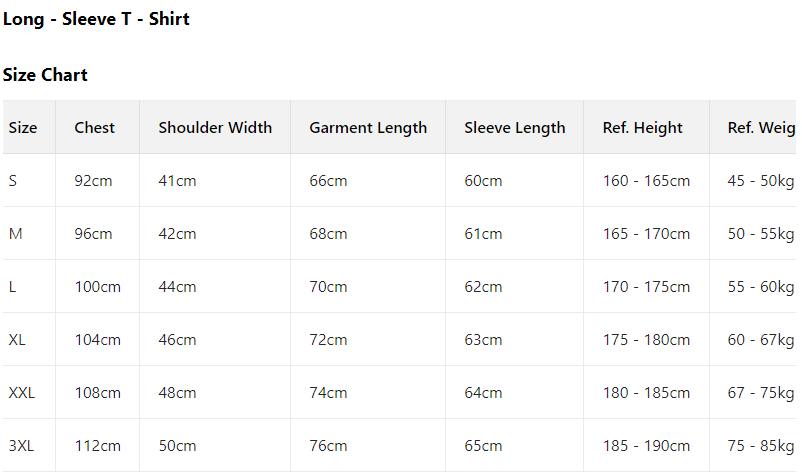Click the 64cm sleeve length cell
Screen dimensions: 802x472
[483, 393]
